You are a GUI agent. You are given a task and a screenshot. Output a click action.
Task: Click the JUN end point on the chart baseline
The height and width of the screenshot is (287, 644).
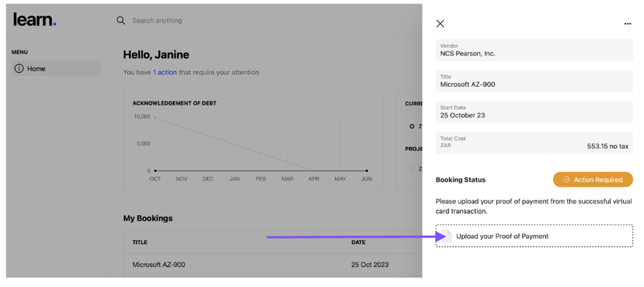pos(366,171)
